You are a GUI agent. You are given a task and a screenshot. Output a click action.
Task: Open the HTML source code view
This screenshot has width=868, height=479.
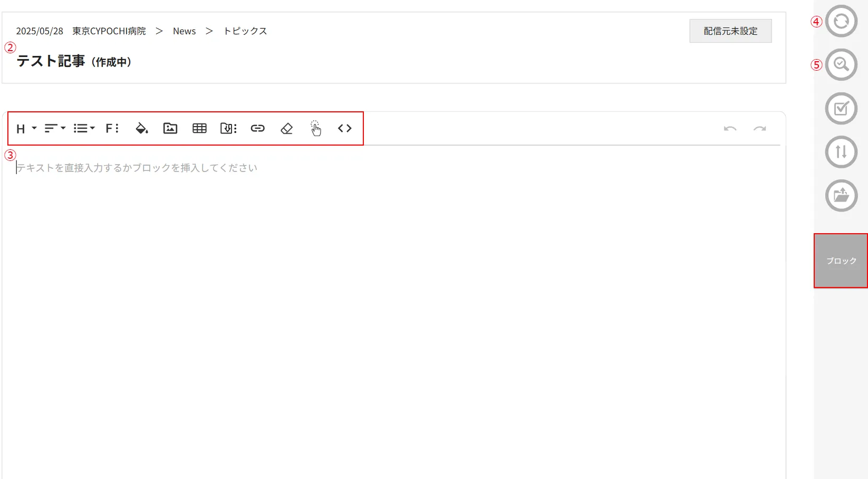coord(344,128)
